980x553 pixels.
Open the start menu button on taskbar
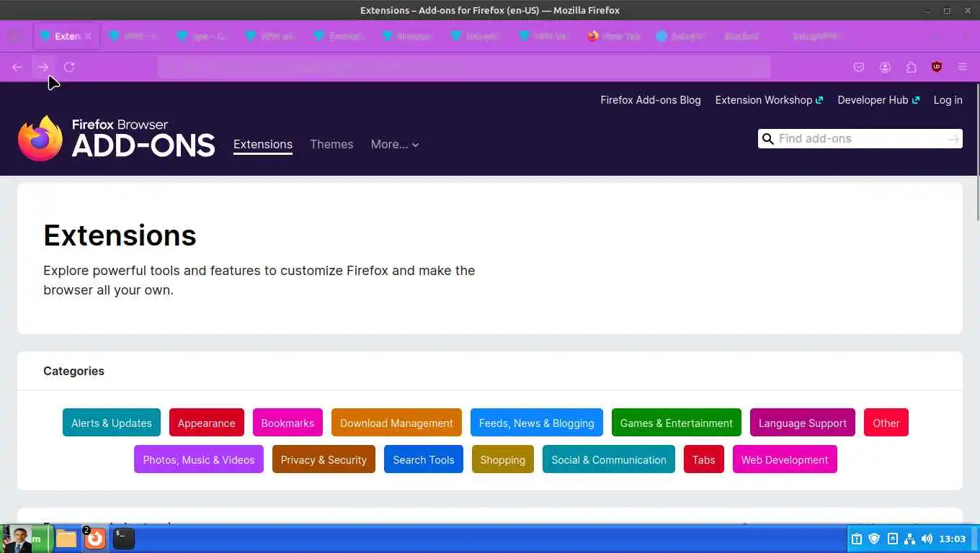coord(26,539)
